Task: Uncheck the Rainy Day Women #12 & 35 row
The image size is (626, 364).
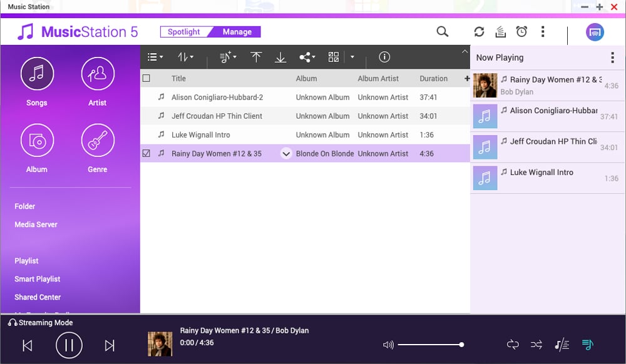Action: pos(146,153)
